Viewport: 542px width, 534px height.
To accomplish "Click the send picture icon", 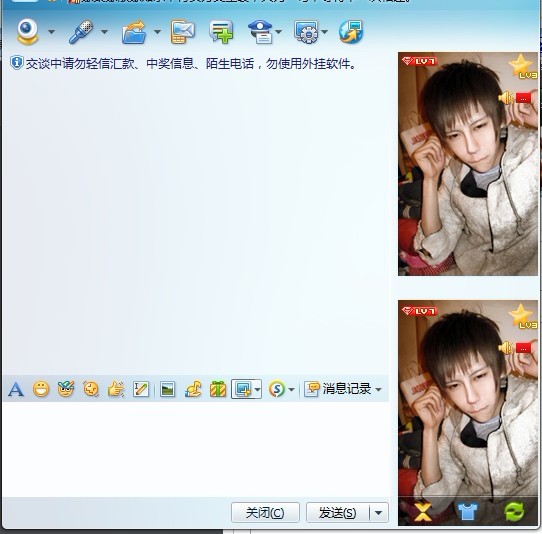I will [168, 390].
